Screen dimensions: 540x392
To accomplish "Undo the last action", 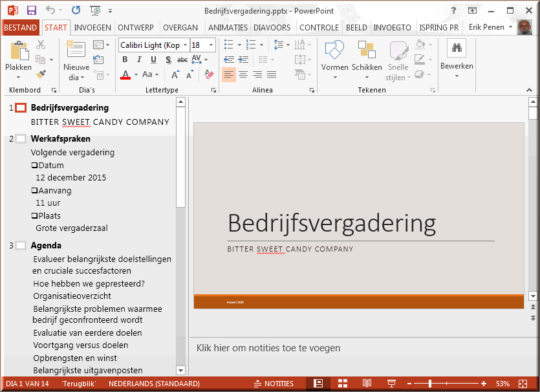I will tap(50, 10).
